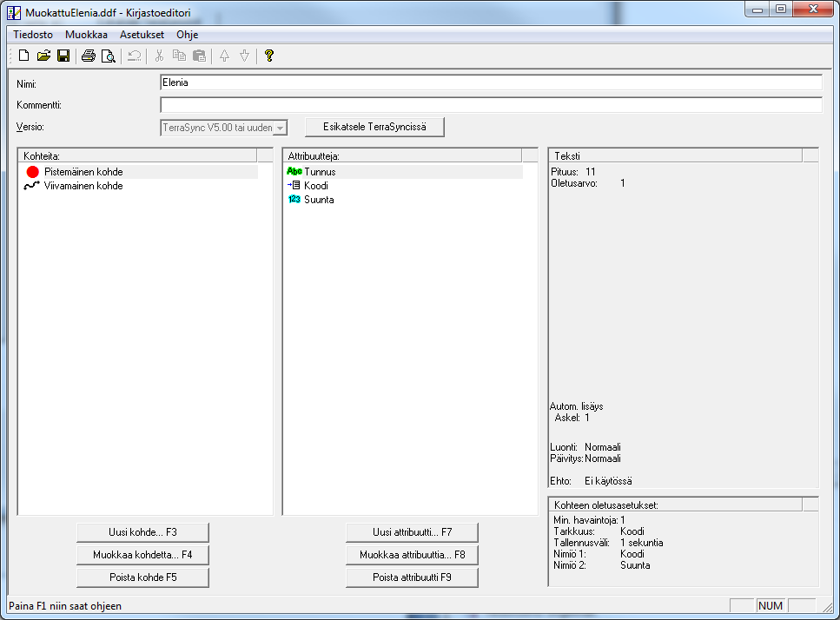Click Poista attribuutti F9 button
The image size is (840, 620).
pos(412,577)
